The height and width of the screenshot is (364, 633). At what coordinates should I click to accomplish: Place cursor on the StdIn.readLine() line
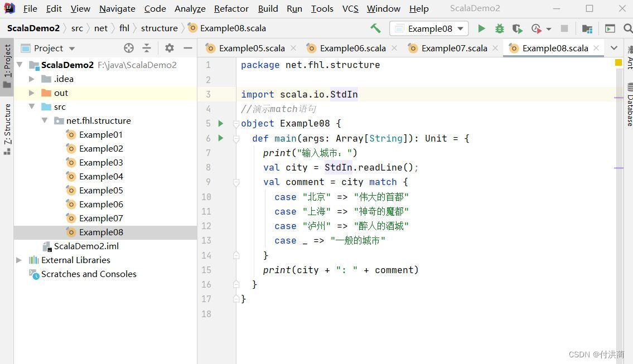click(340, 167)
